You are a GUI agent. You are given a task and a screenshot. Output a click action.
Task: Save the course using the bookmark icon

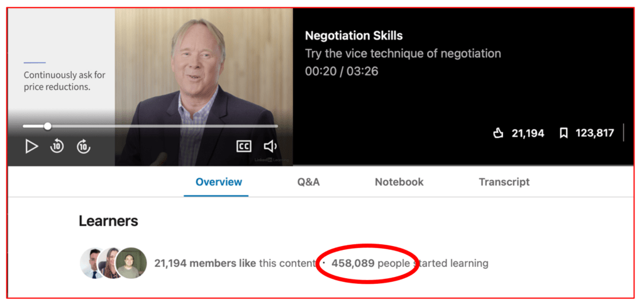[x=563, y=133]
